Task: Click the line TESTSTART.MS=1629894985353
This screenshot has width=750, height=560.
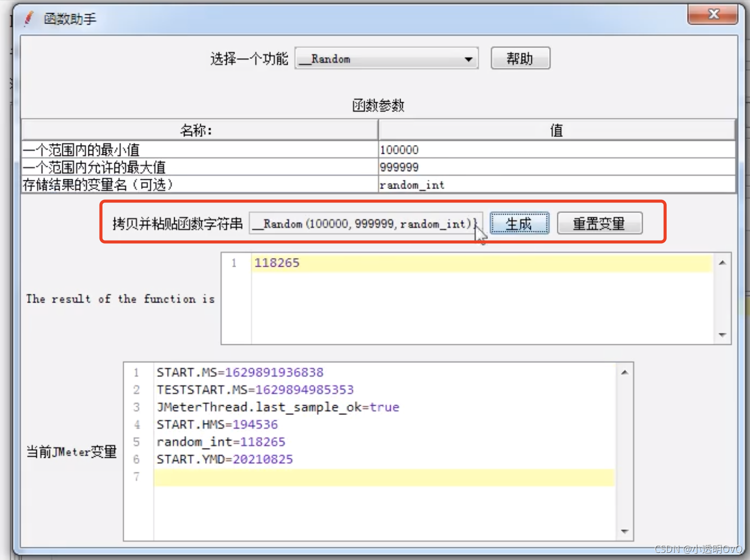Action: [x=255, y=390]
